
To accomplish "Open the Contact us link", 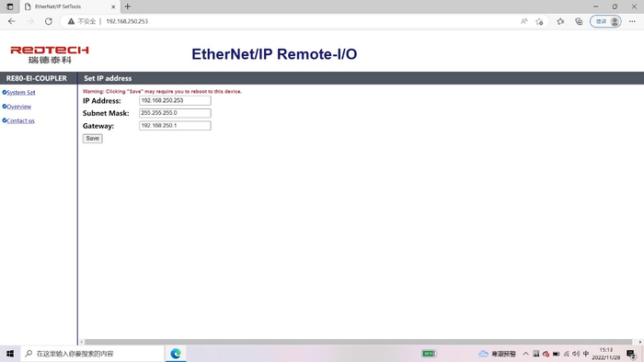I will coord(20,120).
